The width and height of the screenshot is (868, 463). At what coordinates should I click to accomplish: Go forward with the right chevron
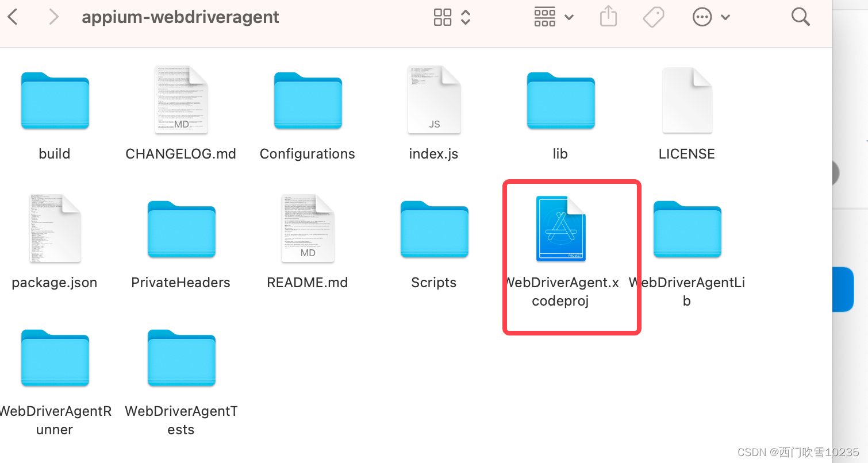tap(54, 17)
